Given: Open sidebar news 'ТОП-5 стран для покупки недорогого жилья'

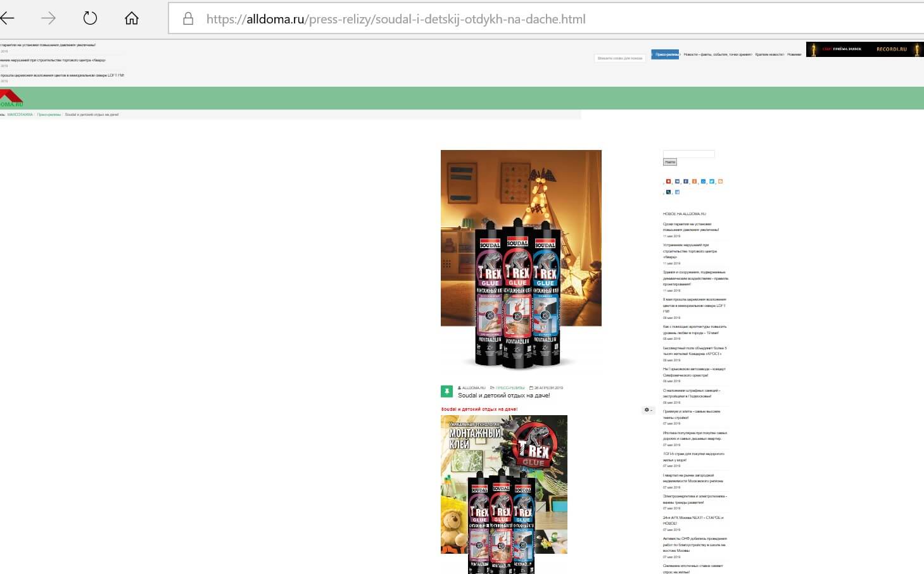Looking at the screenshot, I should click(693, 457).
